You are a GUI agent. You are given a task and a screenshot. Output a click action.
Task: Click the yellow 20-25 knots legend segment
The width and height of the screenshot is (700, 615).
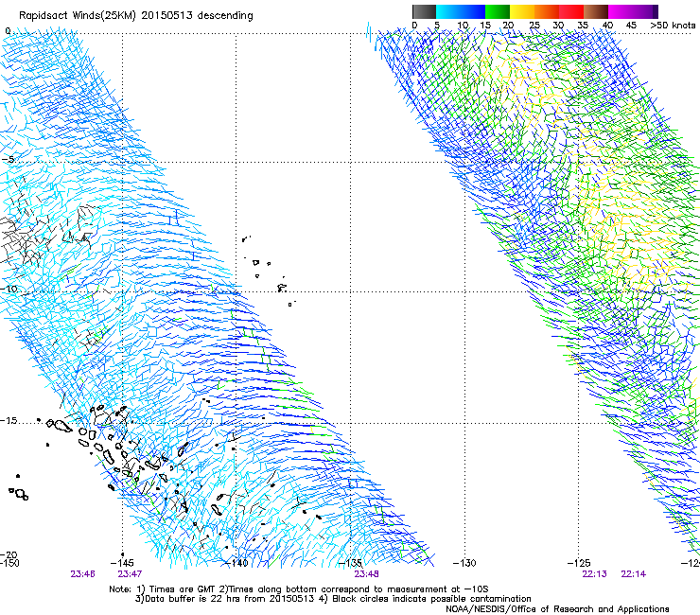522,11
